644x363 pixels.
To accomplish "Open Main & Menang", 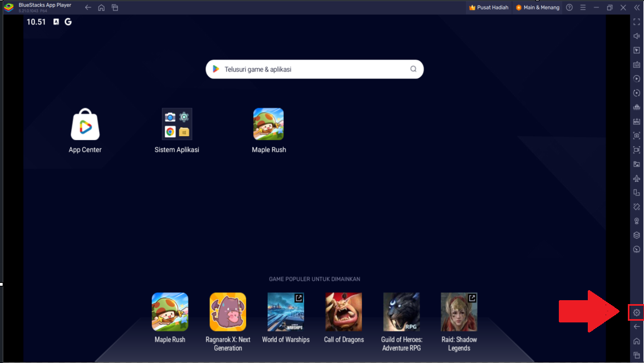I will (537, 7).
